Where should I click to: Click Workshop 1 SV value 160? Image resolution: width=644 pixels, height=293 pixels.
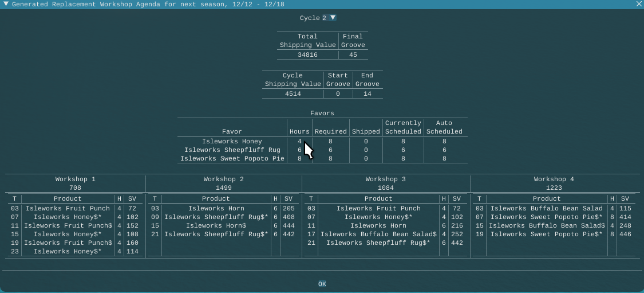[132, 243]
